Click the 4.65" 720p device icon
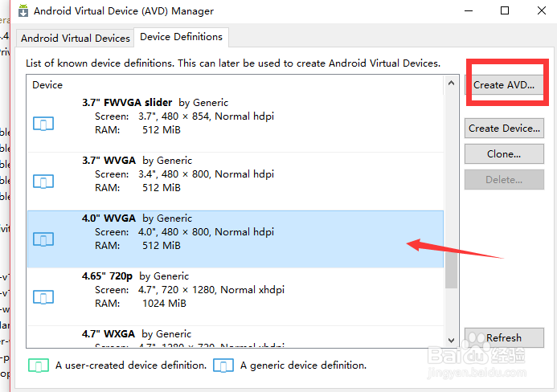Viewport: 557px width, 392px height. pyautogui.click(x=43, y=297)
